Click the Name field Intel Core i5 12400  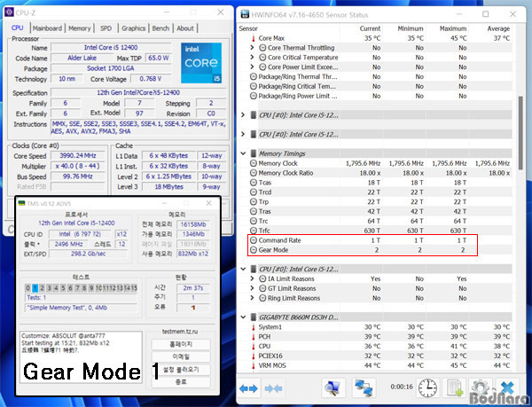pos(111,48)
